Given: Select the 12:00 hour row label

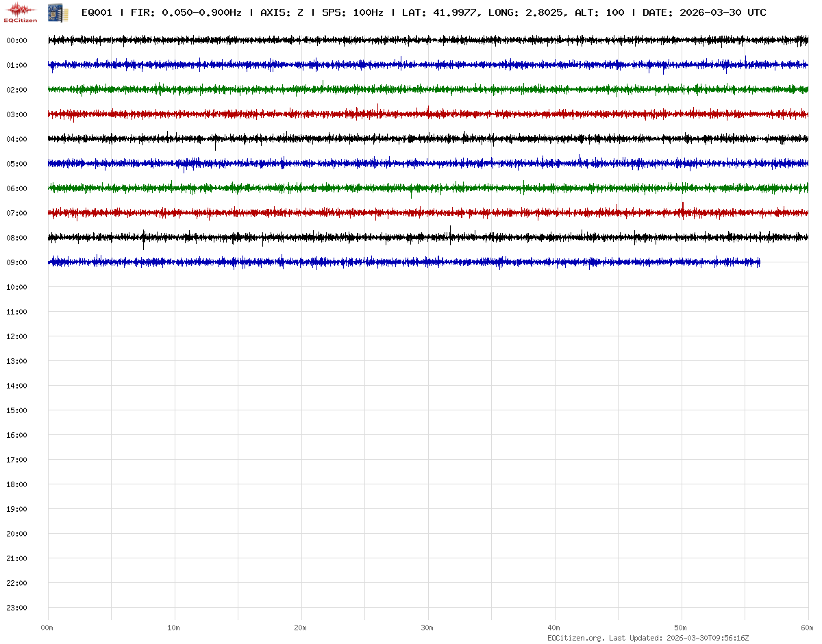Looking at the screenshot, I should coord(16,336).
